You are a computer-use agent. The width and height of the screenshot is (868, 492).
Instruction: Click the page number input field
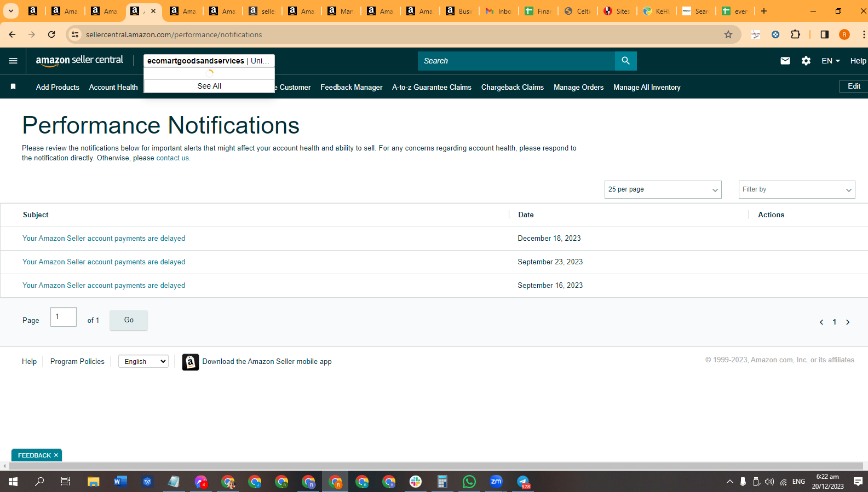64,317
